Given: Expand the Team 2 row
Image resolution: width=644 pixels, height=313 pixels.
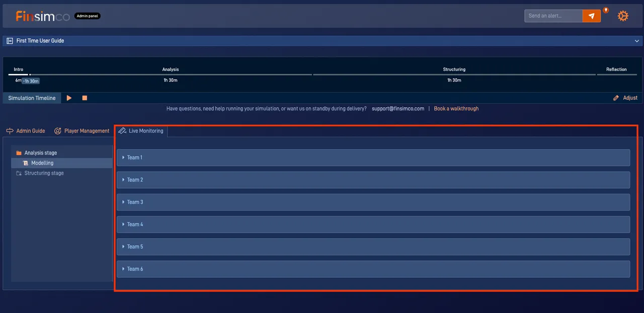Looking at the screenshot, I should 373,180.
